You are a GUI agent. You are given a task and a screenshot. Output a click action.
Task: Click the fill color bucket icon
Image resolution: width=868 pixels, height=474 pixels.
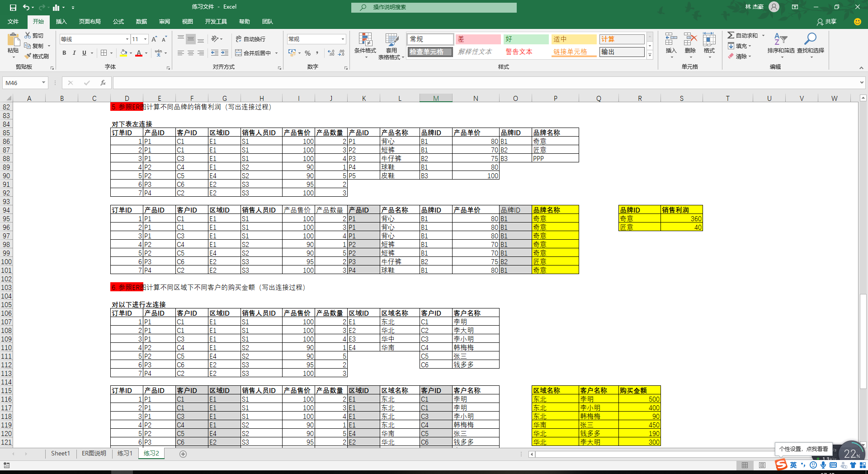[123, 53]
